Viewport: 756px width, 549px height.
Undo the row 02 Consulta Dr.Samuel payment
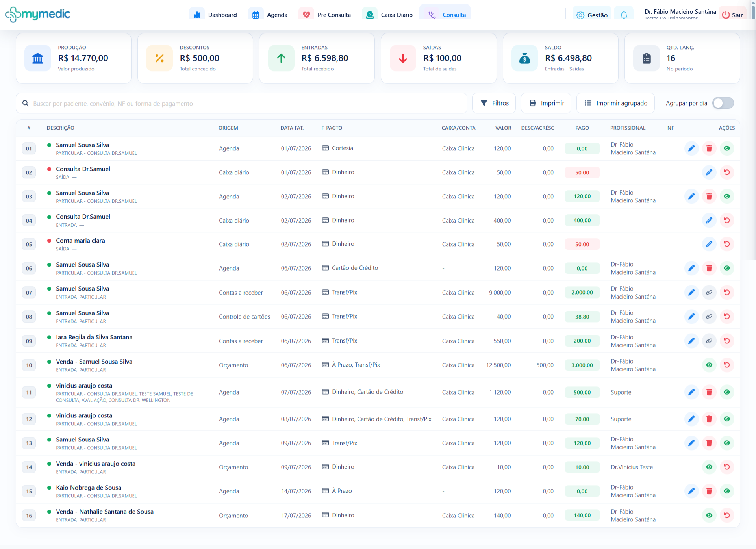(727, 172)
